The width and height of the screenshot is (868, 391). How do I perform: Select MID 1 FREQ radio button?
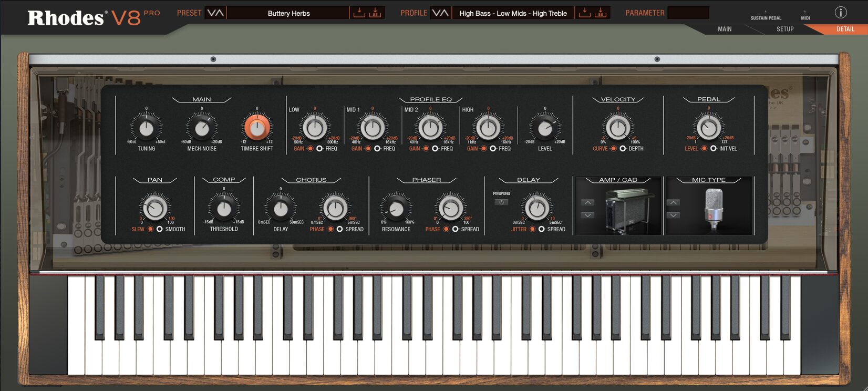tap(377, 149)
